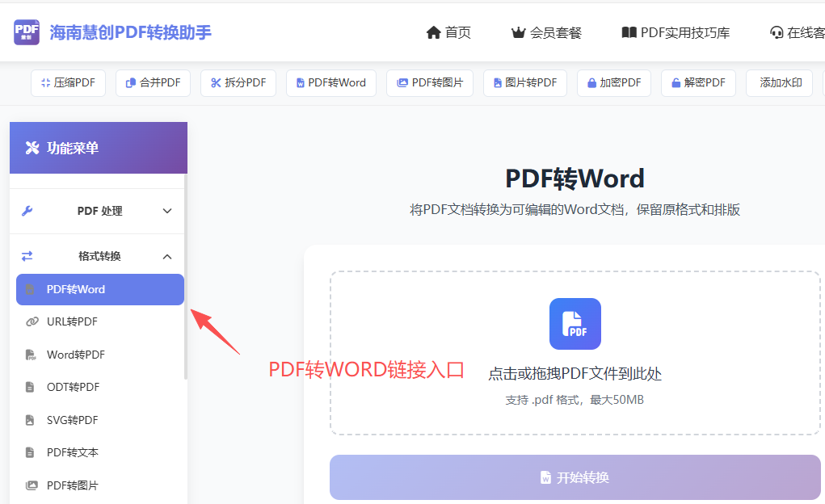Click the blue PDF upload icon

coord(575,324)
